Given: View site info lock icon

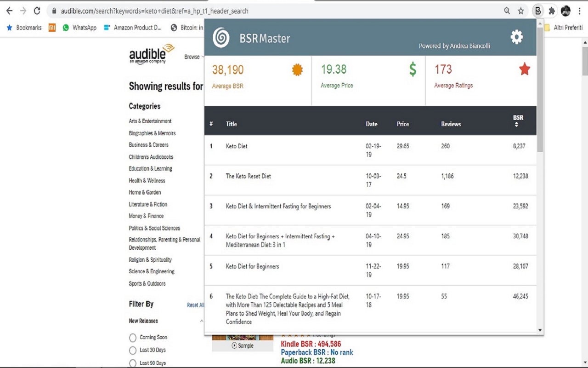Looking at the screenshot, I should coord(54,11).
